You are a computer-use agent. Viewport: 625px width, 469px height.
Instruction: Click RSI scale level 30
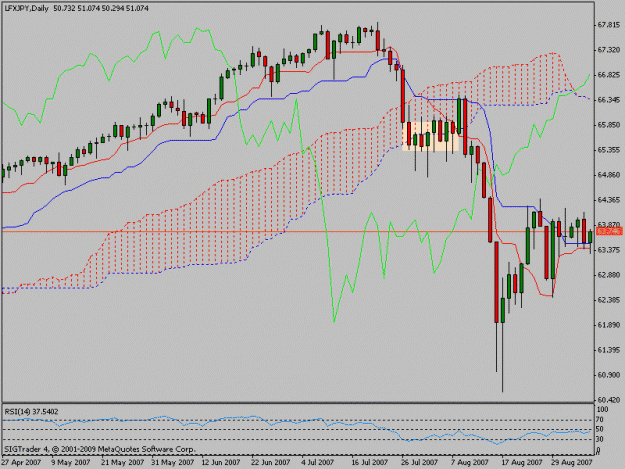point(600,439)
